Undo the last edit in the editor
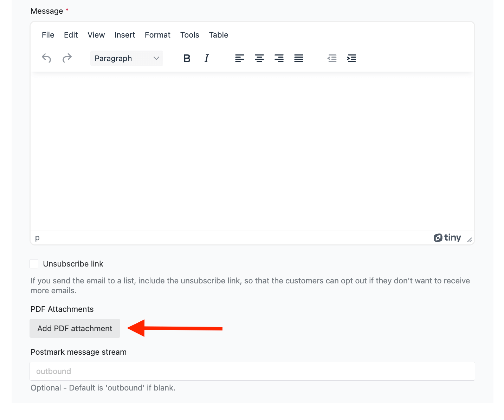The width and height of the screenshot is (504, 420). click(x=46, y=58)
